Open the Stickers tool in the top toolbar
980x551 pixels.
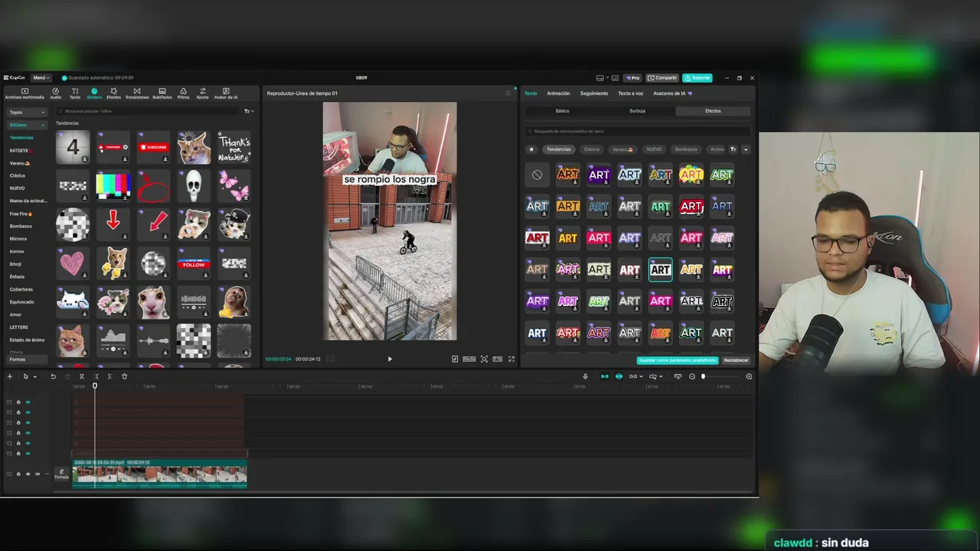(94, 93)
